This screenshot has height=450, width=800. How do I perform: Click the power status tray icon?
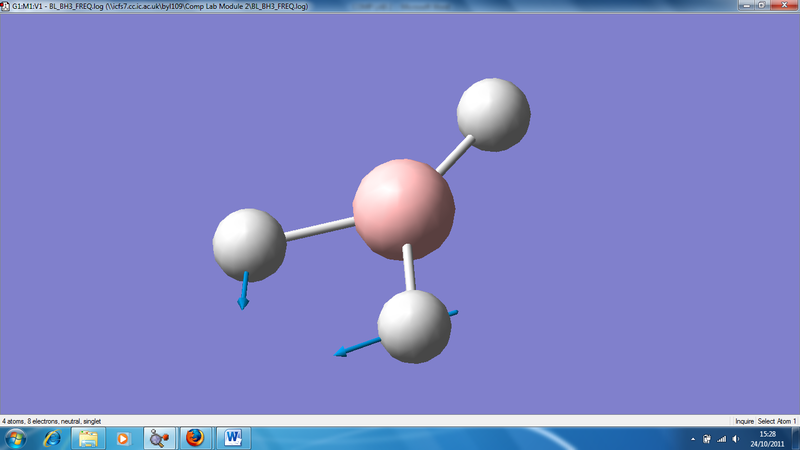coord(707,439)
